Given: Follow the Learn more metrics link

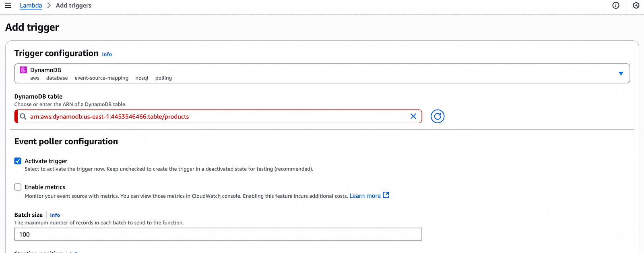Looking at the screenshot, I should point(365,196).
